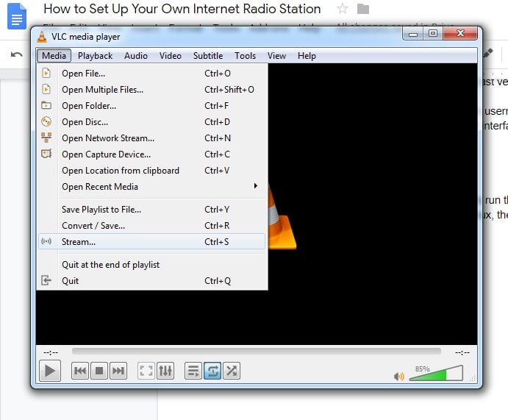508x420 pixels.
Task: Choose Open File... from Media menu
Action: [x=151, y=74]
